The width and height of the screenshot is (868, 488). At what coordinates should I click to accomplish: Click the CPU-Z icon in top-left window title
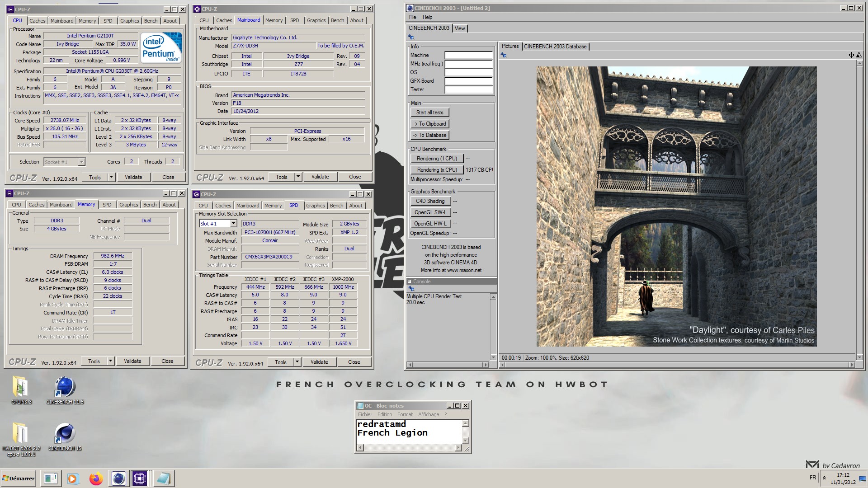[x=10, y=9]
